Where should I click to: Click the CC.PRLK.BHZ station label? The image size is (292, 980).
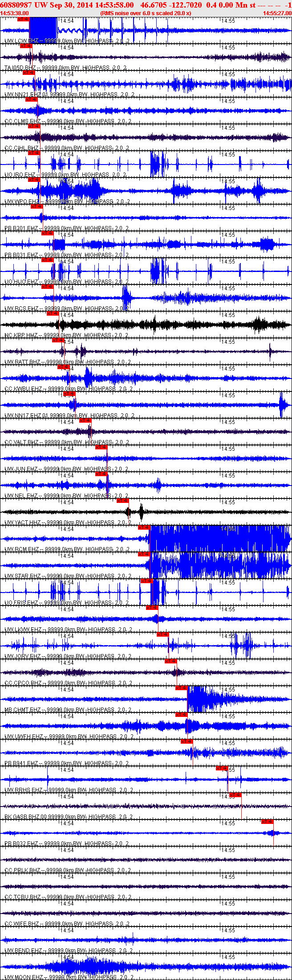click(68, 870)
